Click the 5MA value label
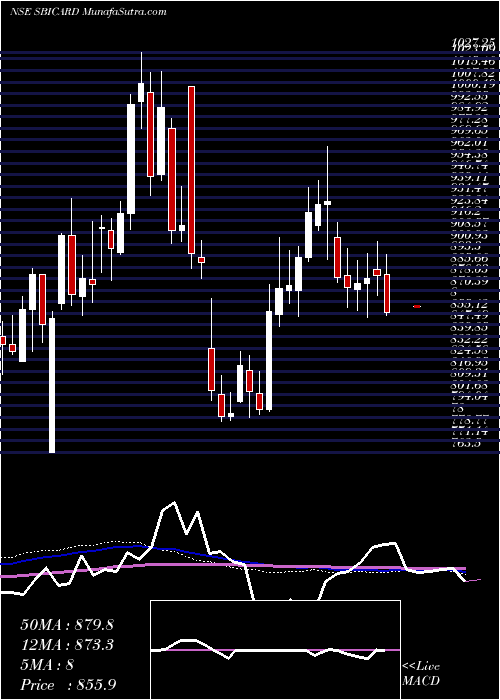Viewport: 500px width, 700px height. (47, 665)
